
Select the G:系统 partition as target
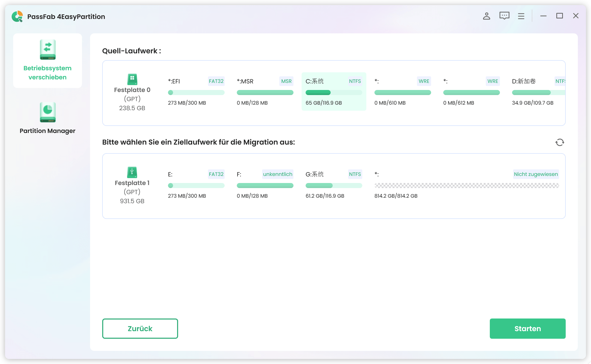pyautogui.click(x=334, y=185)
